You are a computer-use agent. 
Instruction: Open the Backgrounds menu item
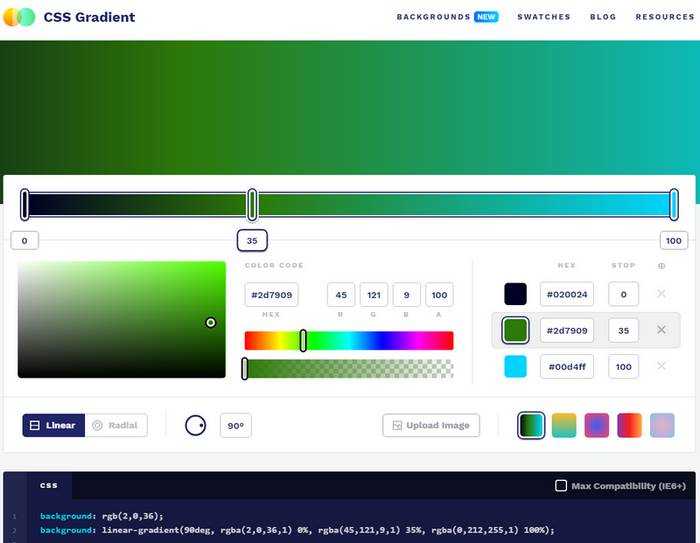click(433, 17)
